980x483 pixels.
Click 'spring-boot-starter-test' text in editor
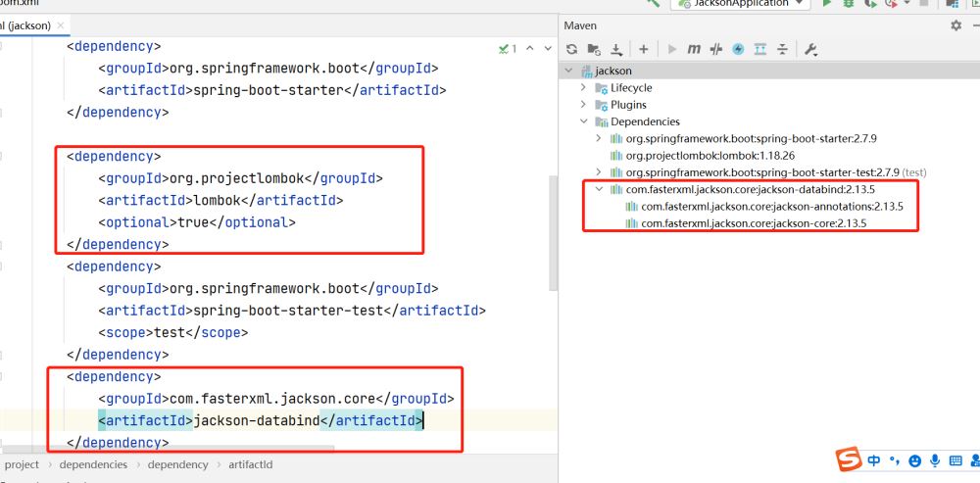[288, 311]
